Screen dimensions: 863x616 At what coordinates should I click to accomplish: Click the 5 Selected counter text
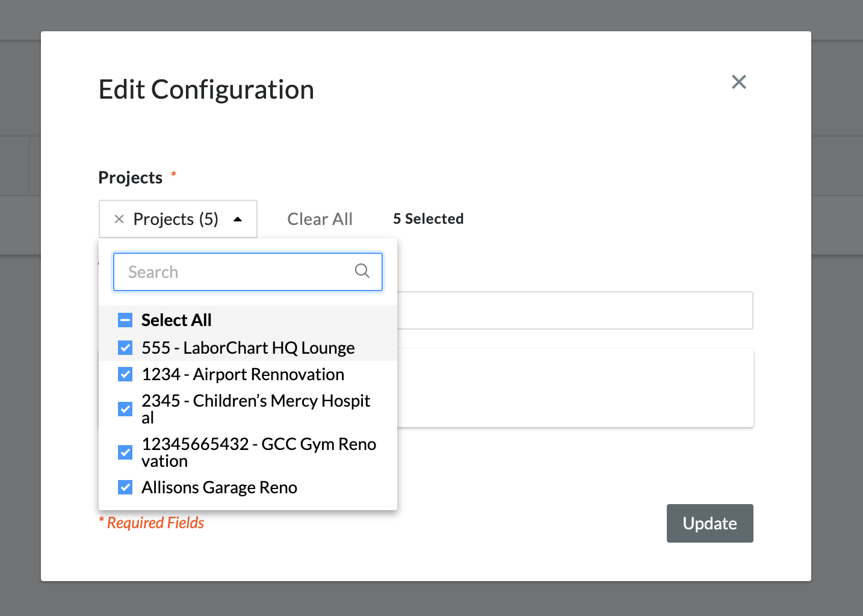coord(428,219)
